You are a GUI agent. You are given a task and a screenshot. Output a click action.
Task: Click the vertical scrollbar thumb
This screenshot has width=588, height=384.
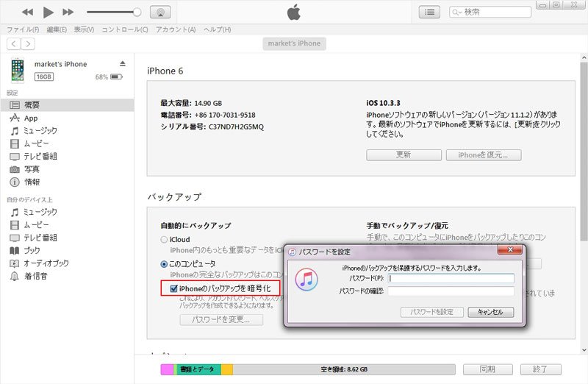point(584,152)
